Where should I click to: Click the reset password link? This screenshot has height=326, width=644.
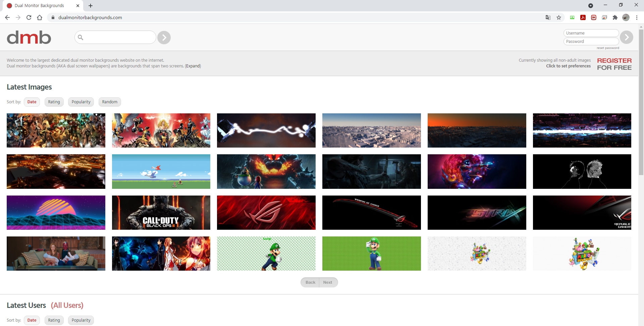(608, 48)
